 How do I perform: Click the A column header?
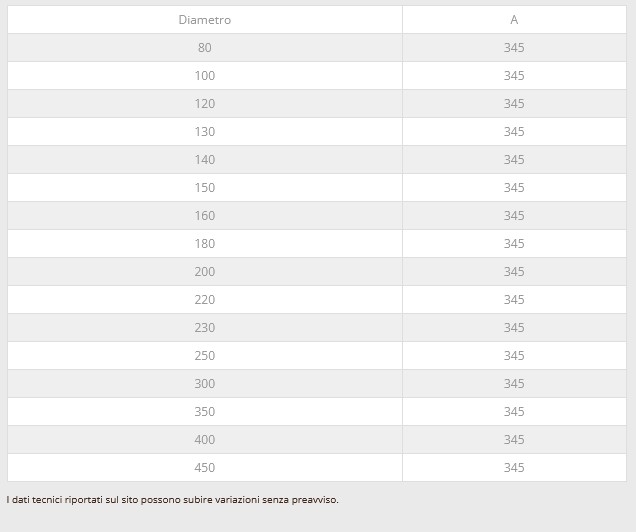click(x=514, y=20)
